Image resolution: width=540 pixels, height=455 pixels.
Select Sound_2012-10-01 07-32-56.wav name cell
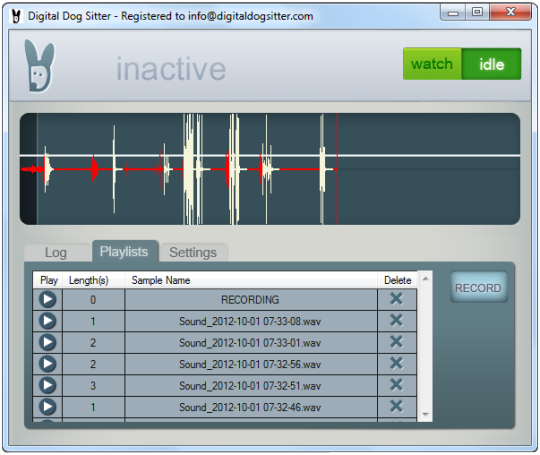[x=251, y=364]
